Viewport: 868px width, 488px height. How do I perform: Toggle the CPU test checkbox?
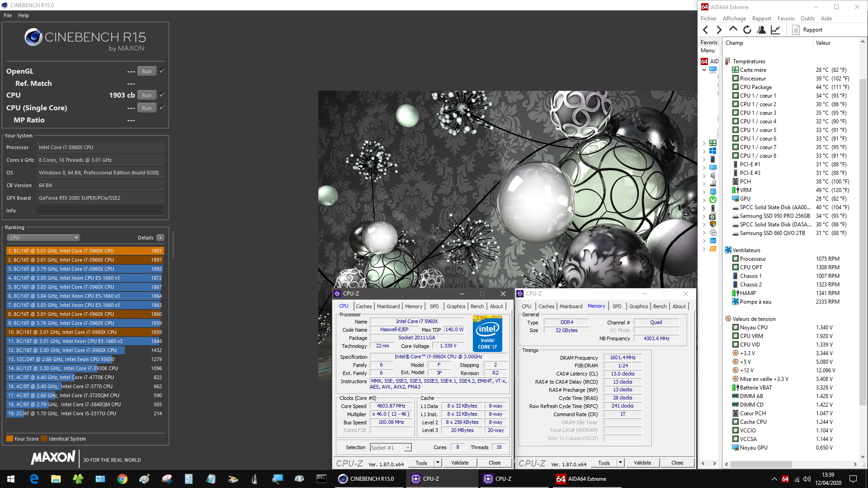tap(162, 95)
